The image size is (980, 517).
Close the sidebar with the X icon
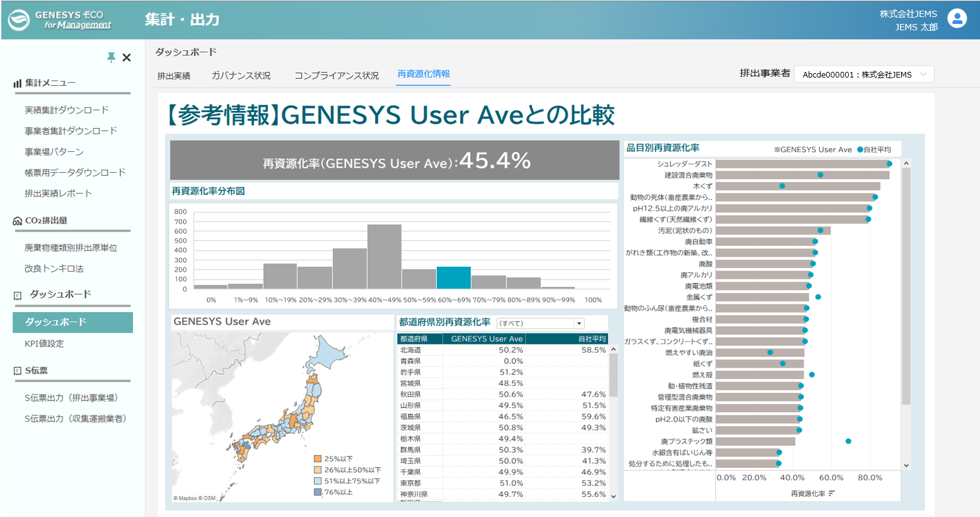point(127,57)
